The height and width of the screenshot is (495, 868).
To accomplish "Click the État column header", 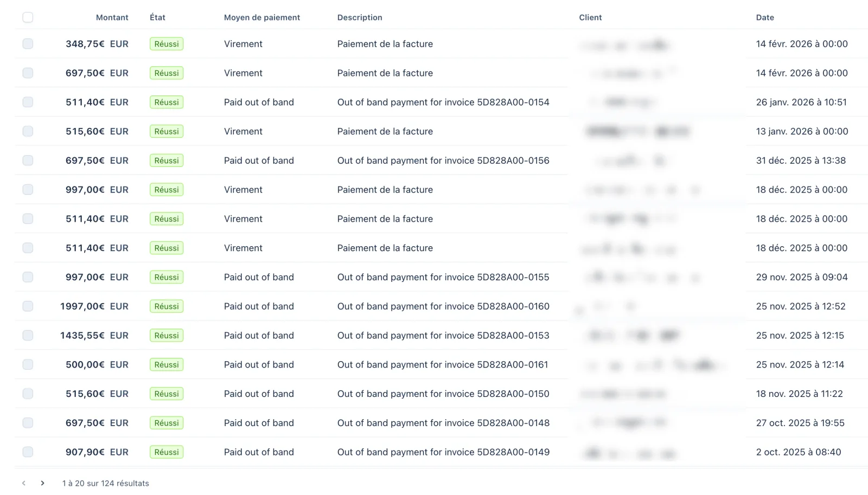I will point(157,17).
